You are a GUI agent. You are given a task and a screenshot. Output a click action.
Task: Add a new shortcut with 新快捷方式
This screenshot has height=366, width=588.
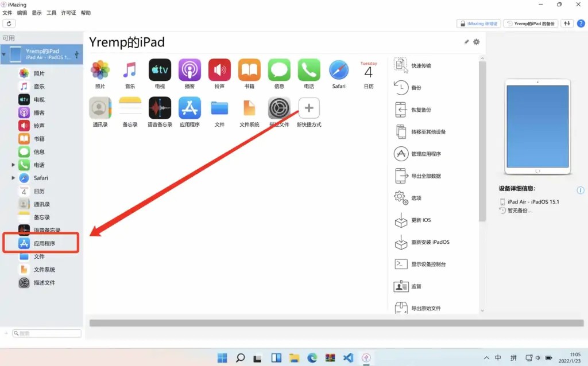click(309, 108)
